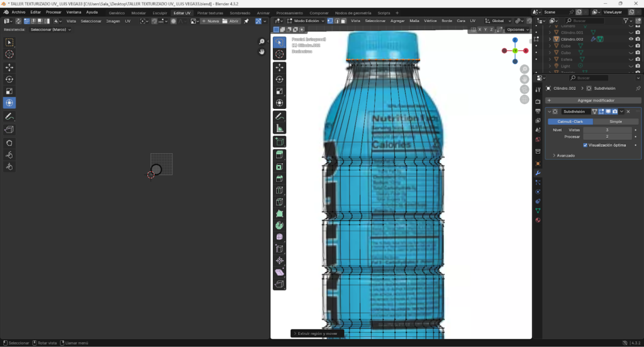Open the Material properties tab

coord(538,220)
